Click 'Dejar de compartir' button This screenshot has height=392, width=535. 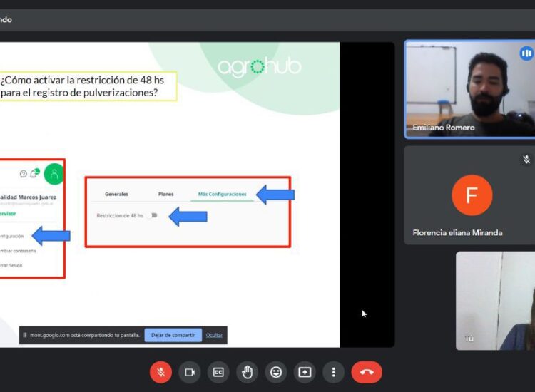[x=173, y=335]
